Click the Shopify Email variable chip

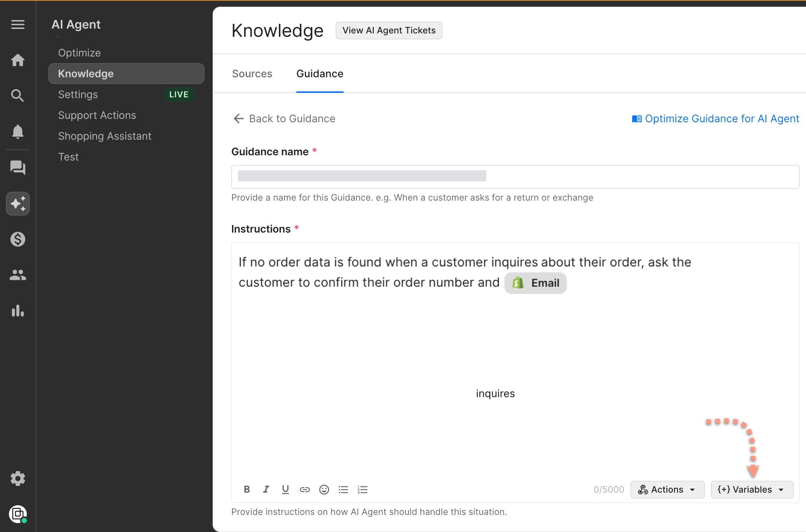point(535,283)
